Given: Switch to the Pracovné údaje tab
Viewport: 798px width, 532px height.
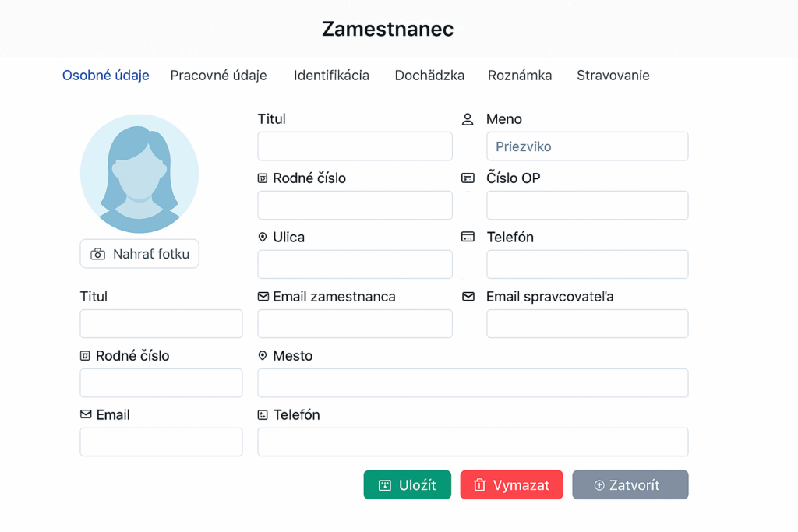Looking at the screenshot, I should tap(218, 76).
